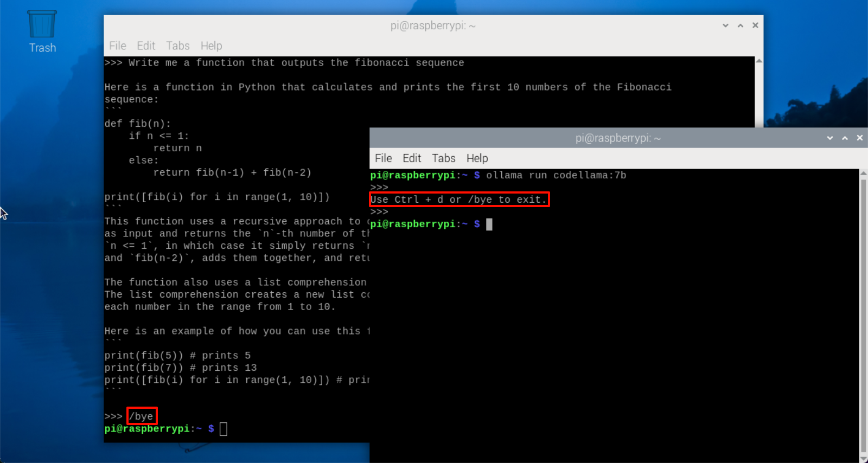Open Edit menu in front terminal window
Screen dimensions: 868x463
point(412,158)
